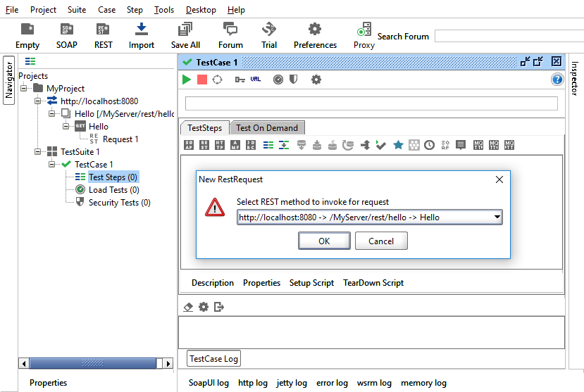
Task: Switch to Test On Demand tab
Action: pyautogui.click(x=267, y=128)
